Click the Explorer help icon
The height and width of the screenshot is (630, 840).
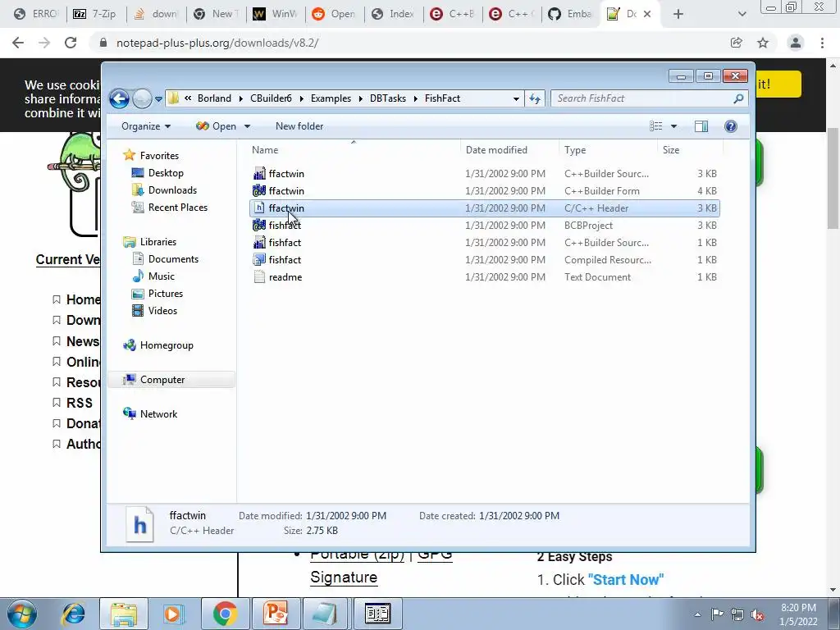(731, 126)
